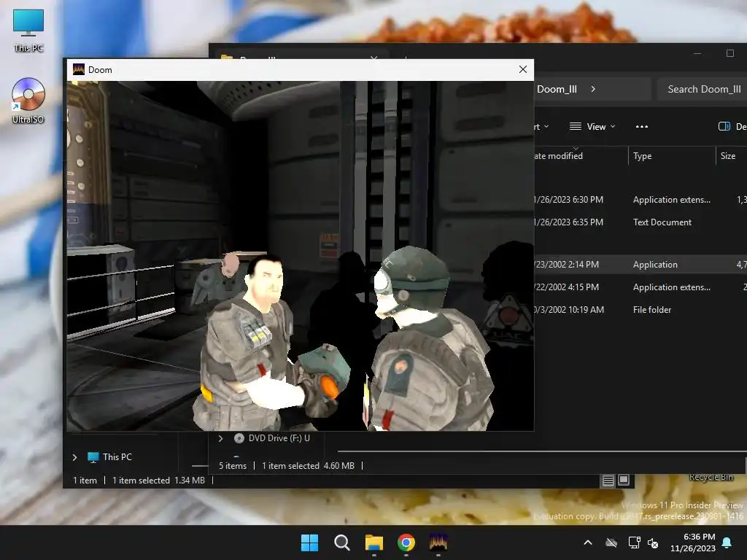
Task: Switch to details list view icon
Action: point(608,481)
